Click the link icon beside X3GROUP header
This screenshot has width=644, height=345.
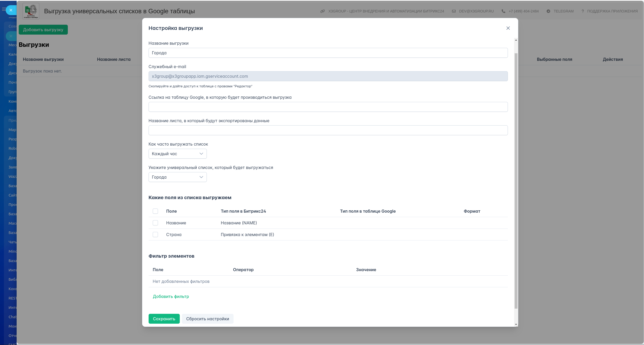click(x=322, y=11)
